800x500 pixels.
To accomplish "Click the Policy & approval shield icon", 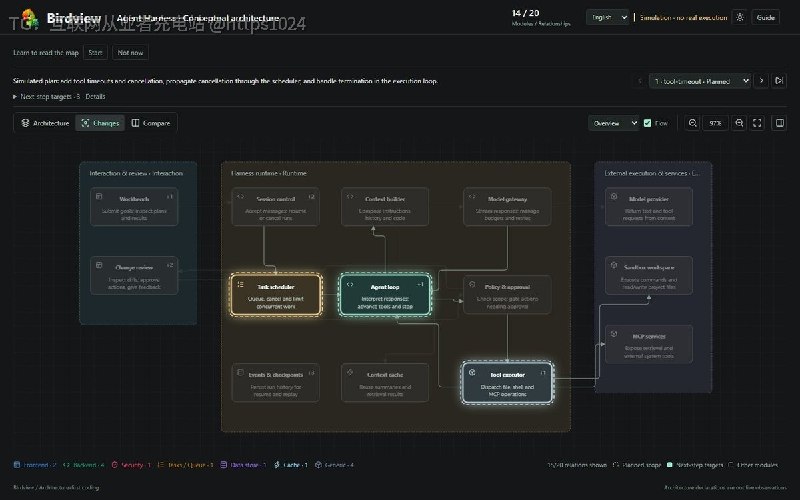I will tap(472, 285).
